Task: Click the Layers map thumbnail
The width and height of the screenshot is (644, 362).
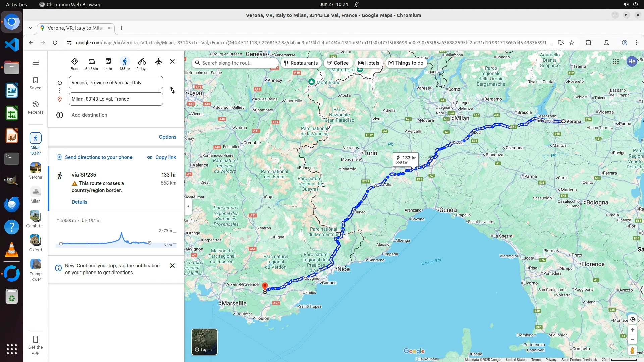Action: point(204,342)
